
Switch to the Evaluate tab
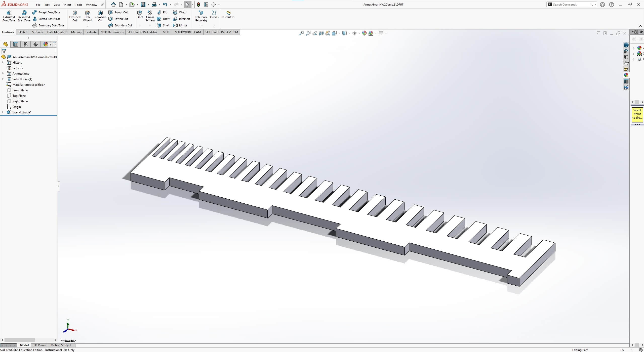point(91,32)
